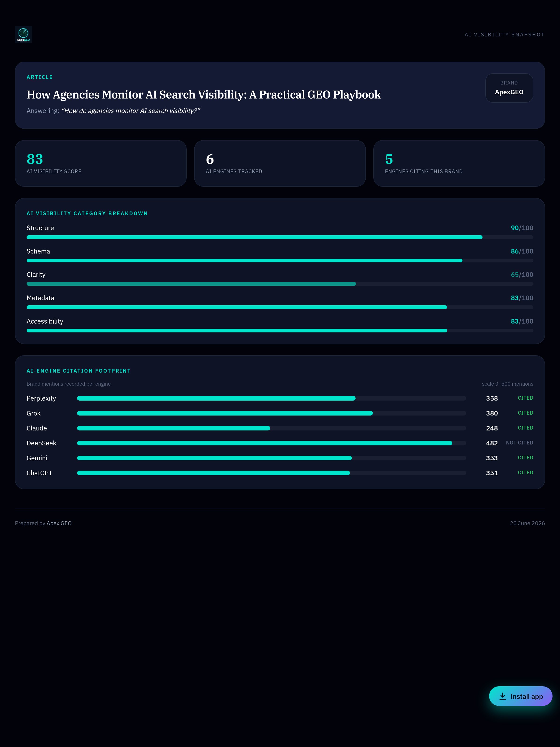Click the Gemini engine label
Screen dimensions: 560x747
point(37,458)
